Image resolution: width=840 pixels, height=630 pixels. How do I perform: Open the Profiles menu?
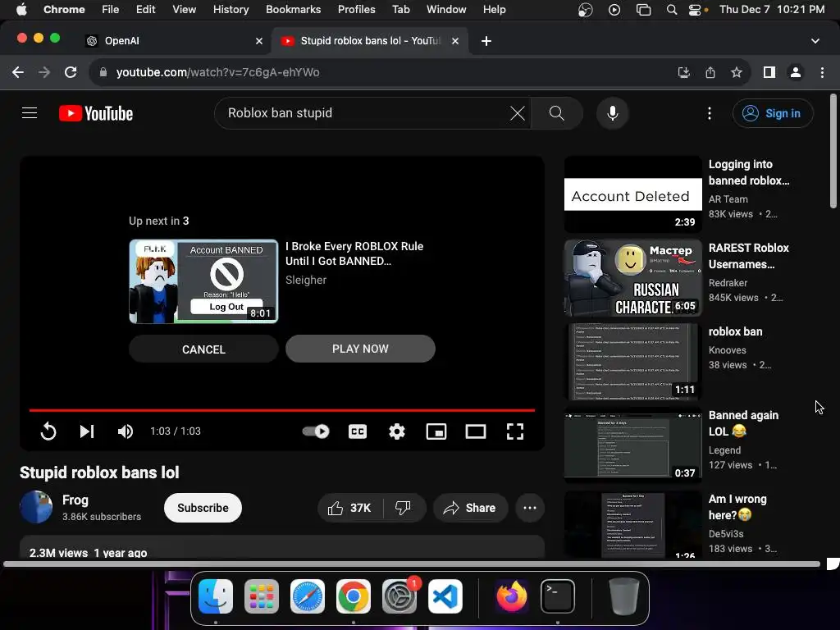point(356,9)
